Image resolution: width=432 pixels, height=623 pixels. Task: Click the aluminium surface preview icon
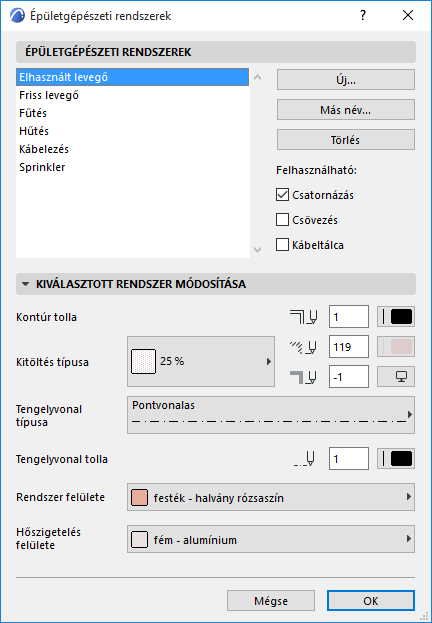[139, 540]
